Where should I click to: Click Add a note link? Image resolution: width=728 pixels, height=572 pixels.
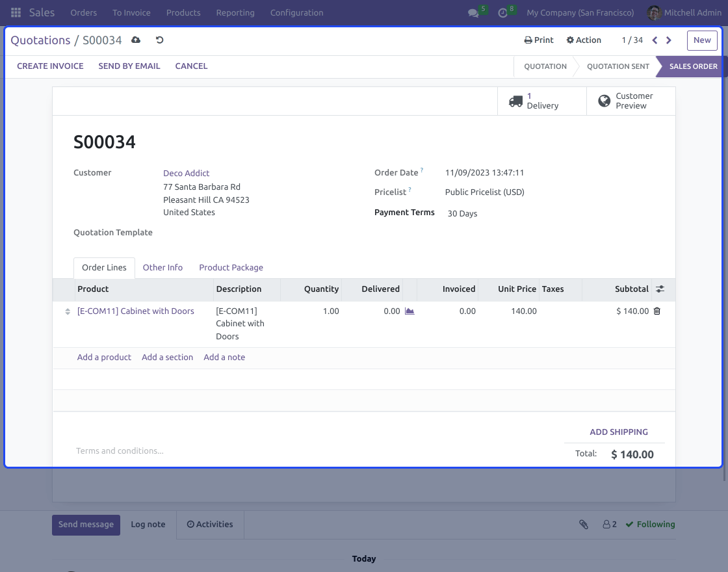click(224, 357)
